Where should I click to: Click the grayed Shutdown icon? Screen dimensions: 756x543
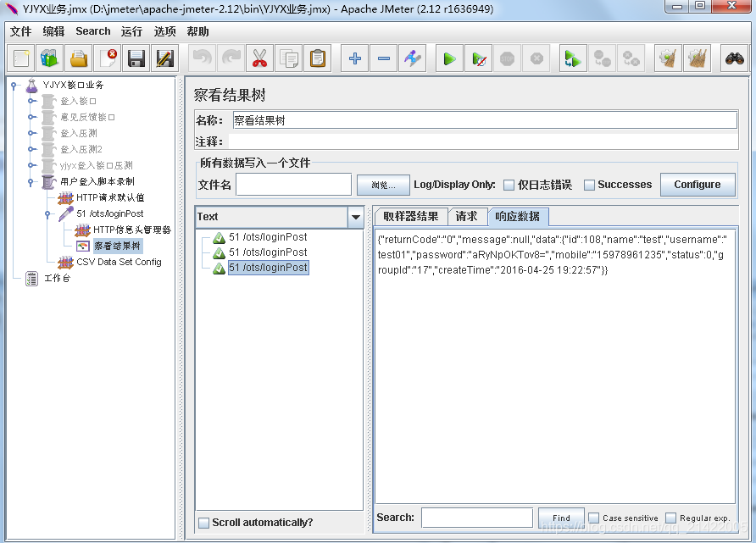[536, 58]
